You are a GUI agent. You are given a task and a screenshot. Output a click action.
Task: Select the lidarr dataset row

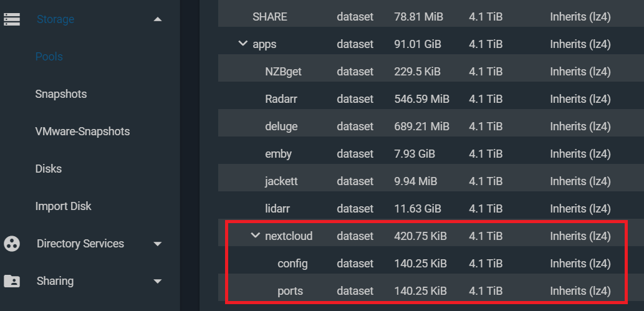431,209
